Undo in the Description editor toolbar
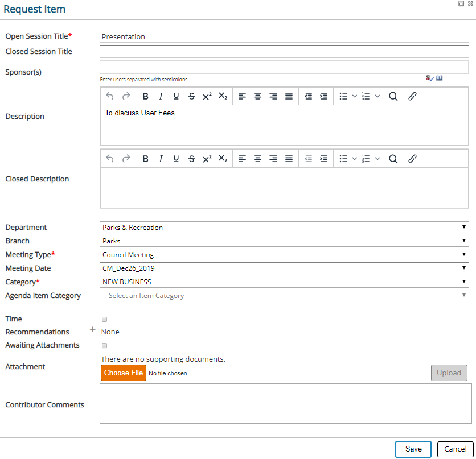The image size is (476, 459). click(110, 97)
